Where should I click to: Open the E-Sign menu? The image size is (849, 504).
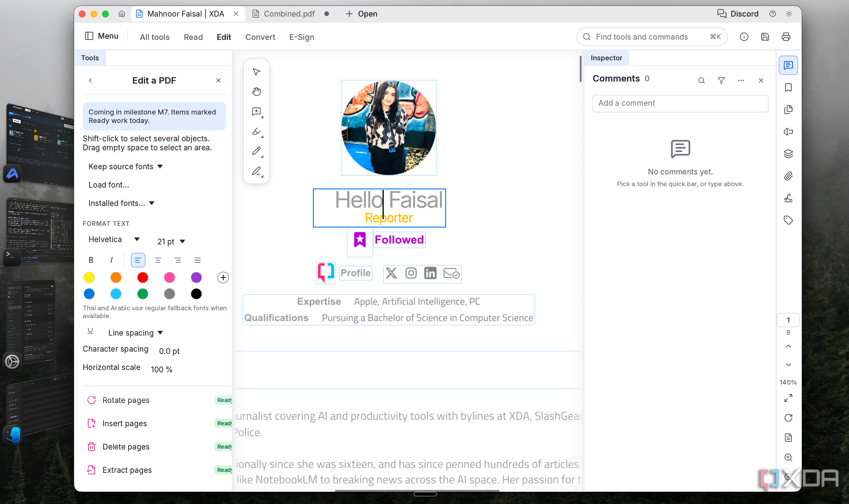[x=302, y=37]
